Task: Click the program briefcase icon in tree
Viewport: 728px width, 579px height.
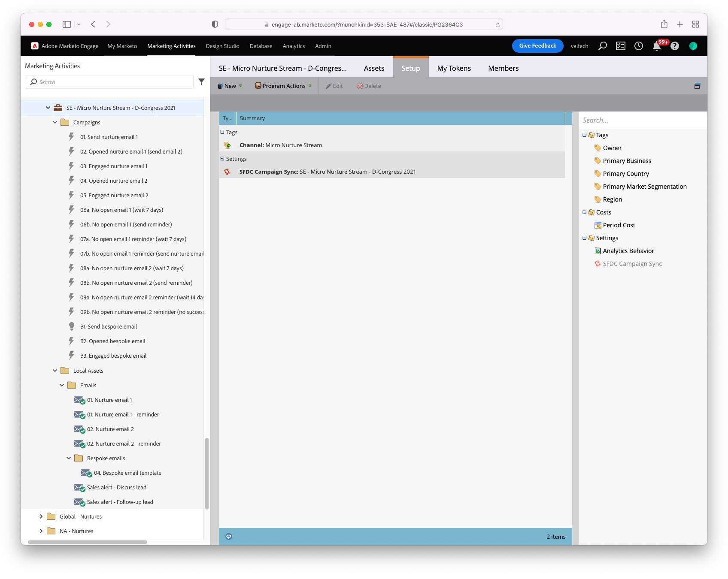Action: [58, 108]
